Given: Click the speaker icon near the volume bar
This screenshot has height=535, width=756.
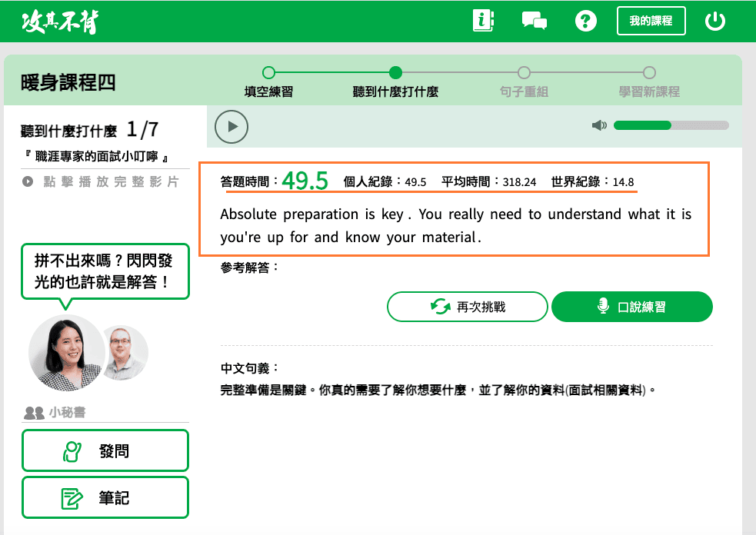Looking at the screenshot, I should [600, 125].
